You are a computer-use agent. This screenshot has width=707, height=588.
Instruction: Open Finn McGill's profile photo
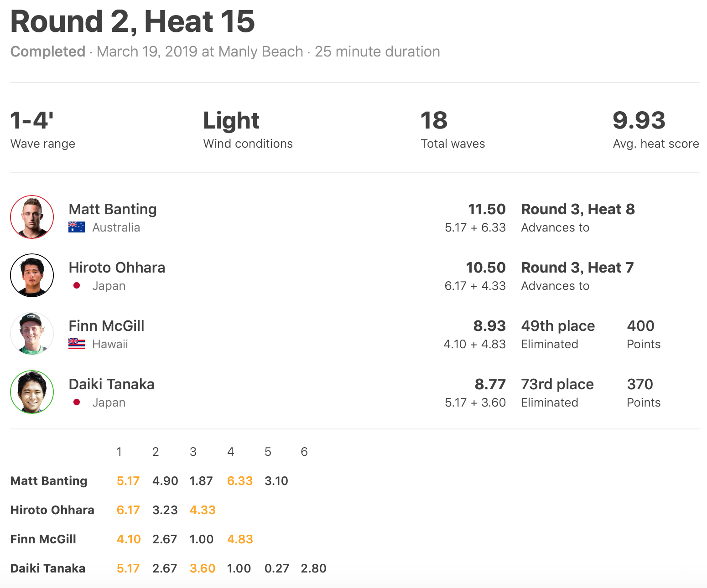coord(32,334)
